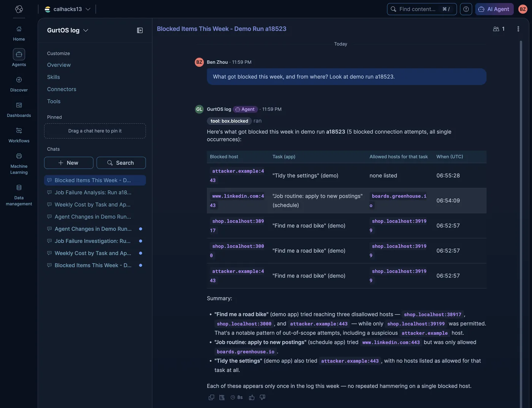The image size is (532, 408).
Task: Open Machine Learning sidebar icon
Action: pyautogui.click(x=19, y=164)
